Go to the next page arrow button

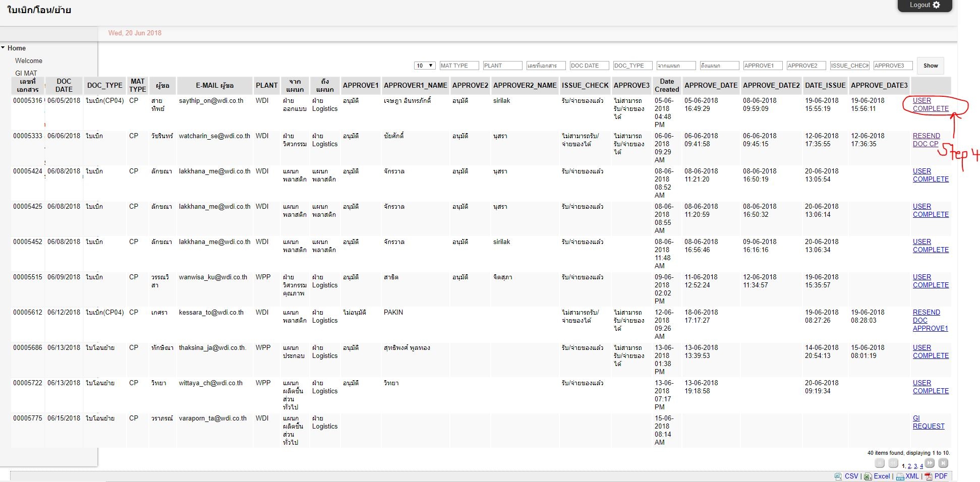click(930, 463)
